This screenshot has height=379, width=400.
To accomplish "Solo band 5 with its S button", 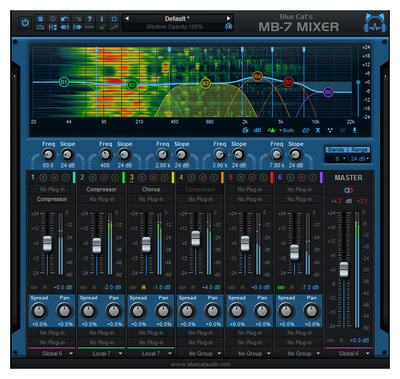I will click(x=263, y=178).
